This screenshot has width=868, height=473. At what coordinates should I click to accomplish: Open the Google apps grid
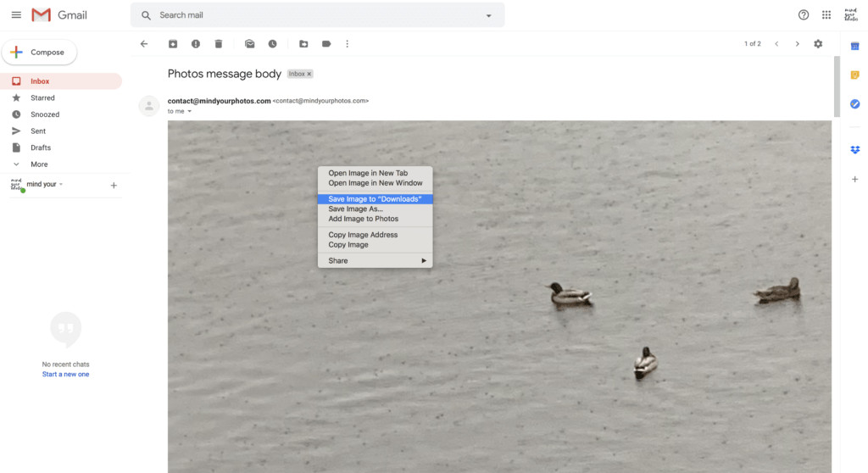(x=826, y=15)
